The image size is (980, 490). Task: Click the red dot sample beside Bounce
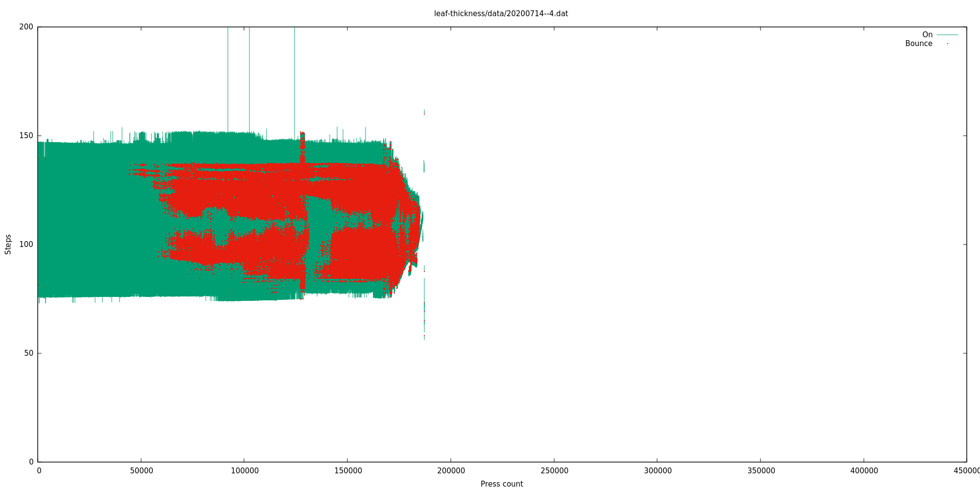pyautogui.click(x=947, y=44)
